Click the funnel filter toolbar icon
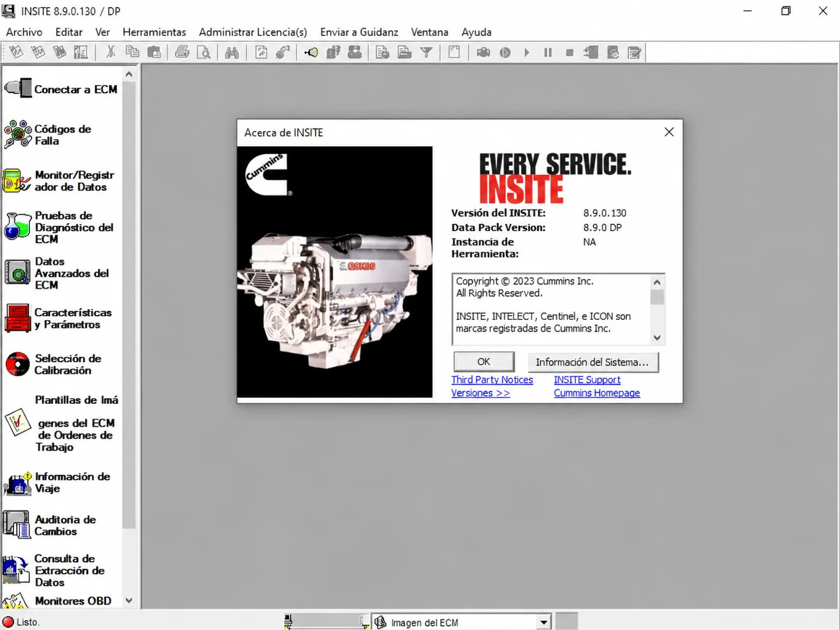 click(426, 52)
